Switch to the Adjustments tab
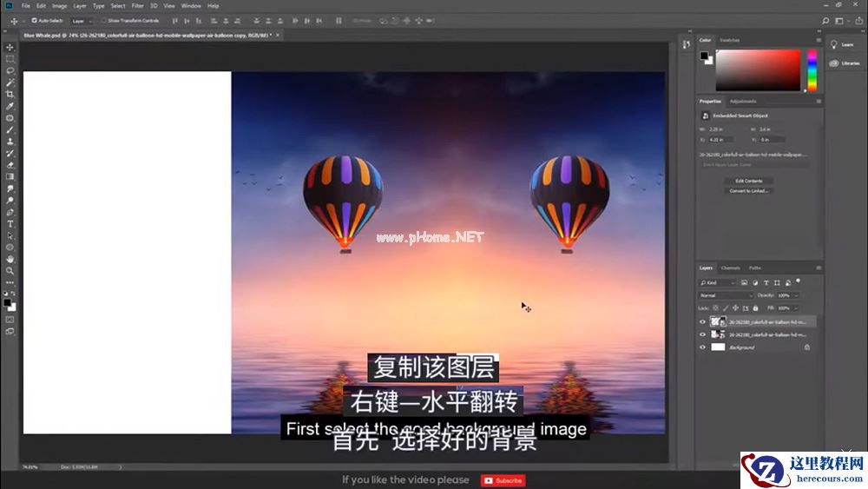This screenshot has height=489, width=868. pos(743,102)
